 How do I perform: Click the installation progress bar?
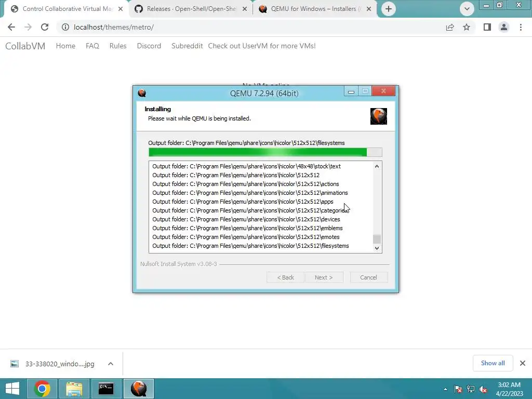click(265, 152)
